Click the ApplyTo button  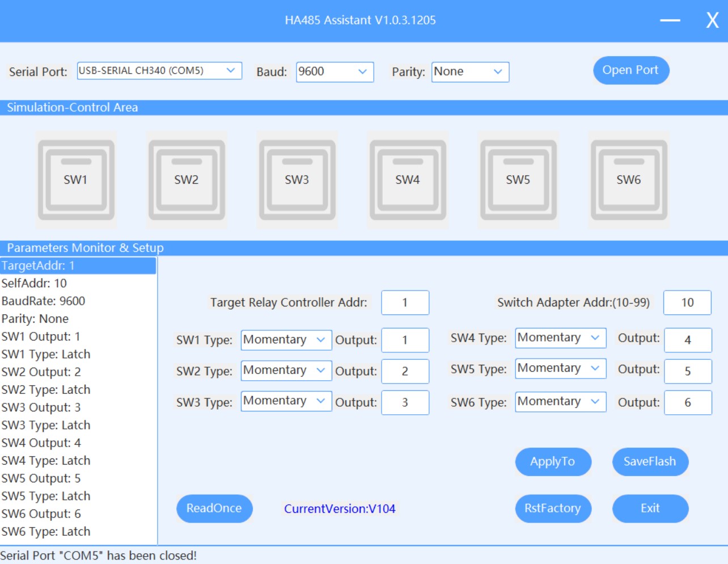(x=553, y=462)
